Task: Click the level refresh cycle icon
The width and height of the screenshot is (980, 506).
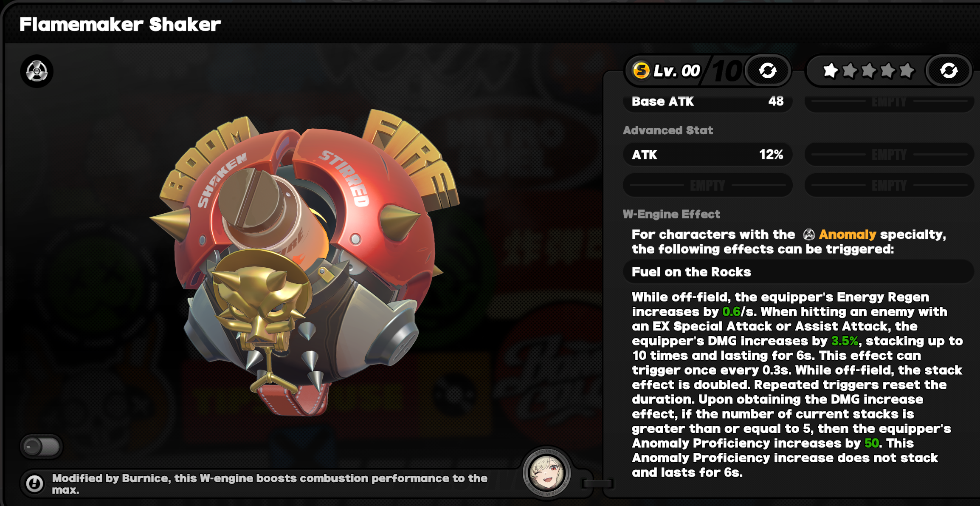Action: tap(768, 71)
